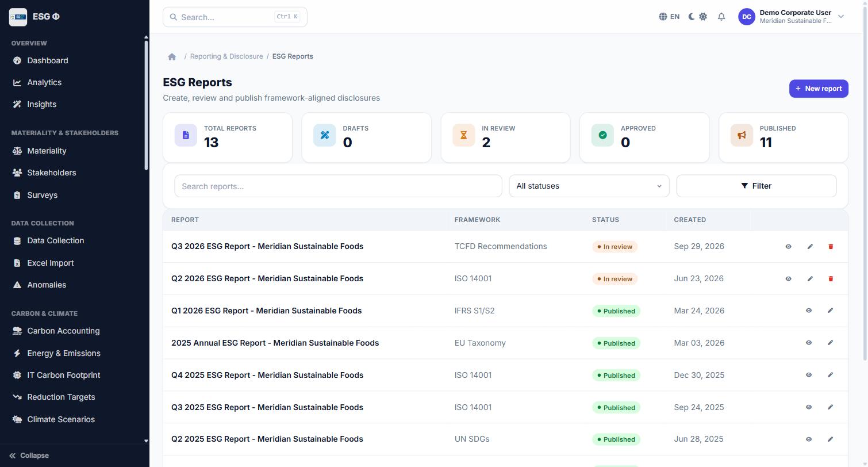View the Q3 2026 ESG Report
The image size is (868, 467).
tap(789, 246)
